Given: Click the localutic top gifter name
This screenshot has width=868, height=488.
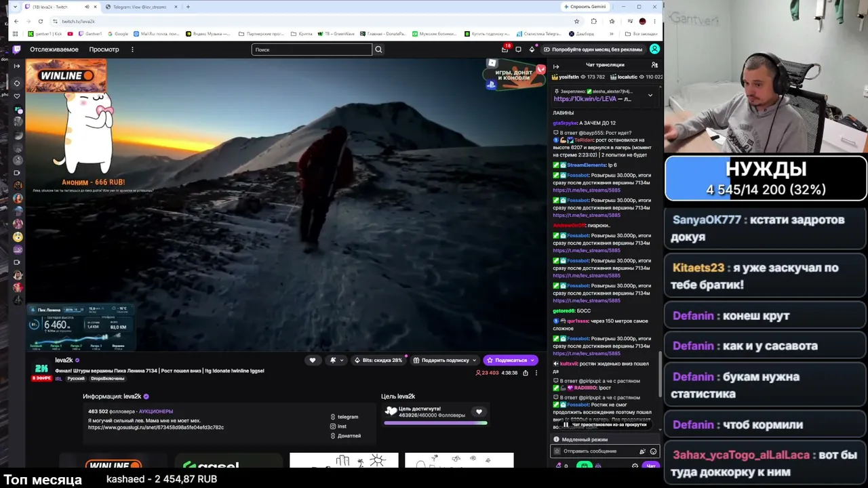Looking at the screenshot, I should click(x=627, y=77).
